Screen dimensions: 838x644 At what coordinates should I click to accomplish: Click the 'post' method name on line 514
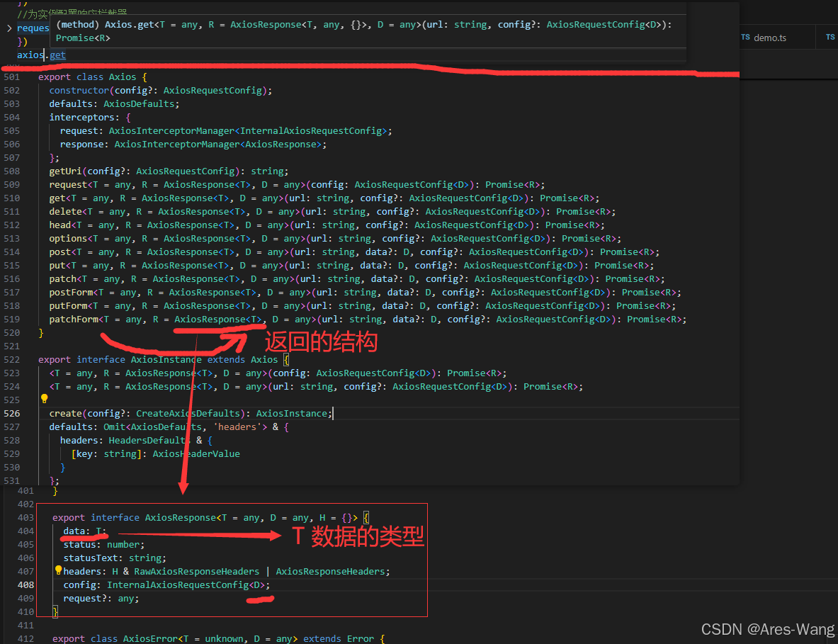click(x=60, y=252)
